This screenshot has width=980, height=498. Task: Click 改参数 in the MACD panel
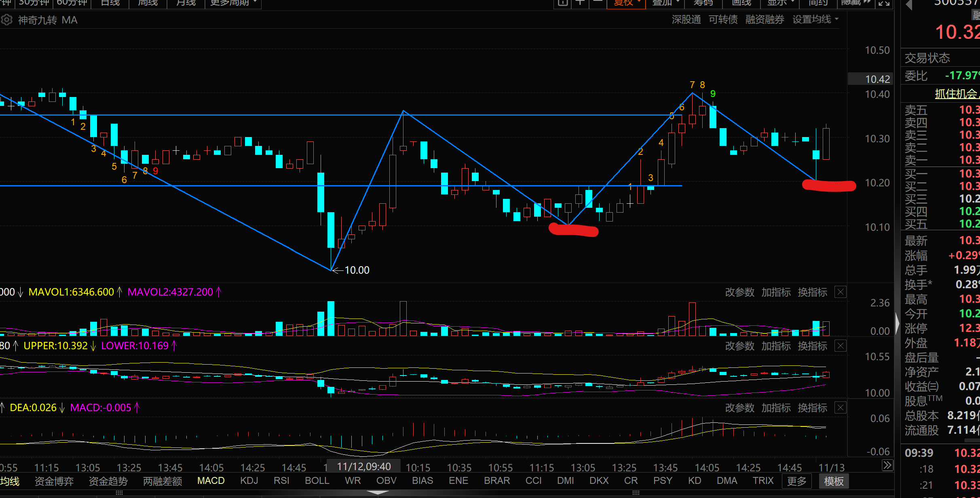(x=739, y=407)
